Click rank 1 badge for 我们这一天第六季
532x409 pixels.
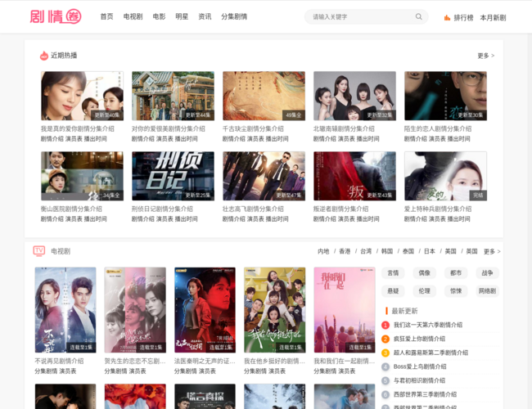[385, 325]
